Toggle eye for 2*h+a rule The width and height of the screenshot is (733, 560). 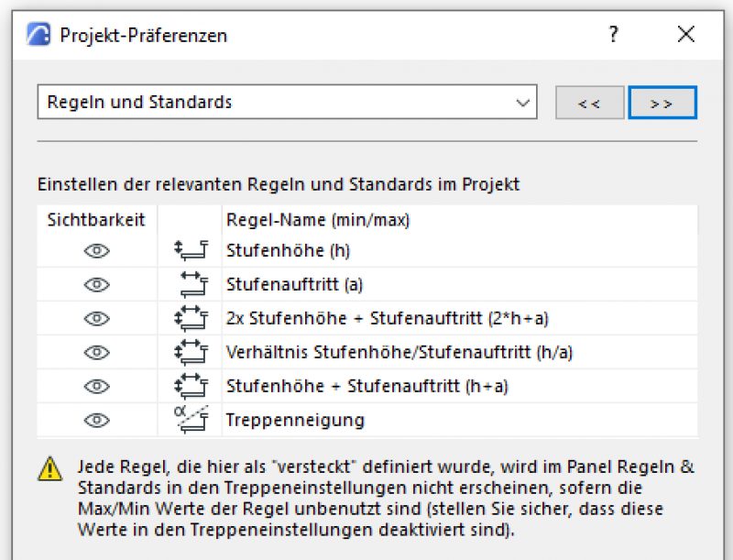point(96,318)
